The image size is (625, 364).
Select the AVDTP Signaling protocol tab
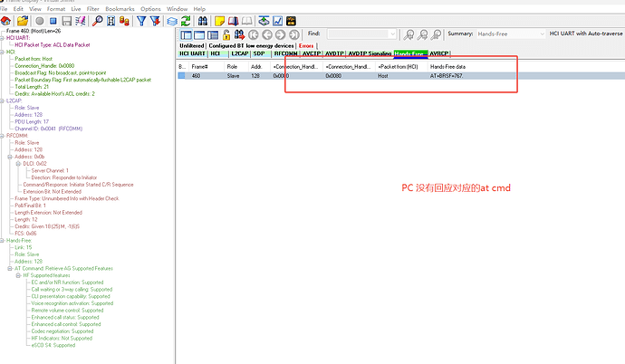click(x=370, y=53)
